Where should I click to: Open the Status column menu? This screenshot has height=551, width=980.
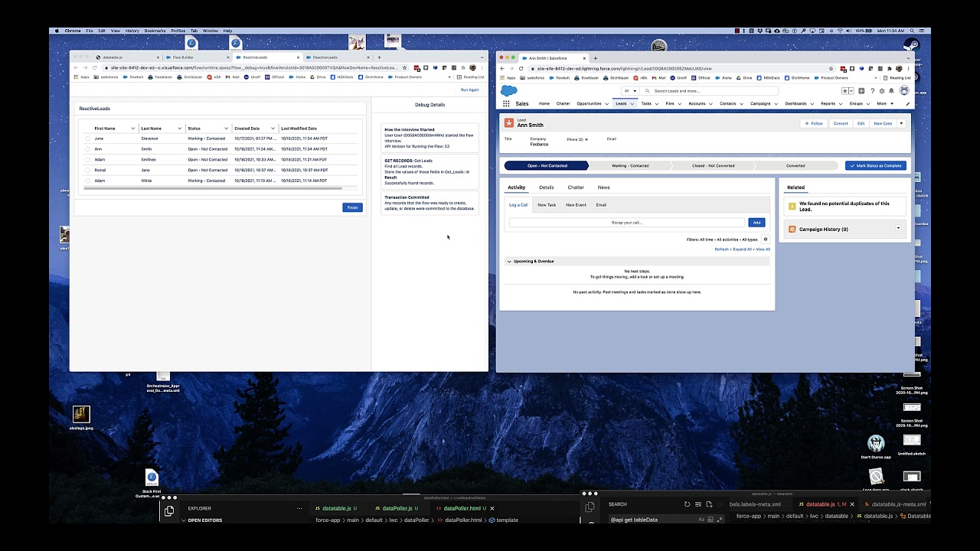(x=226, y=129)
